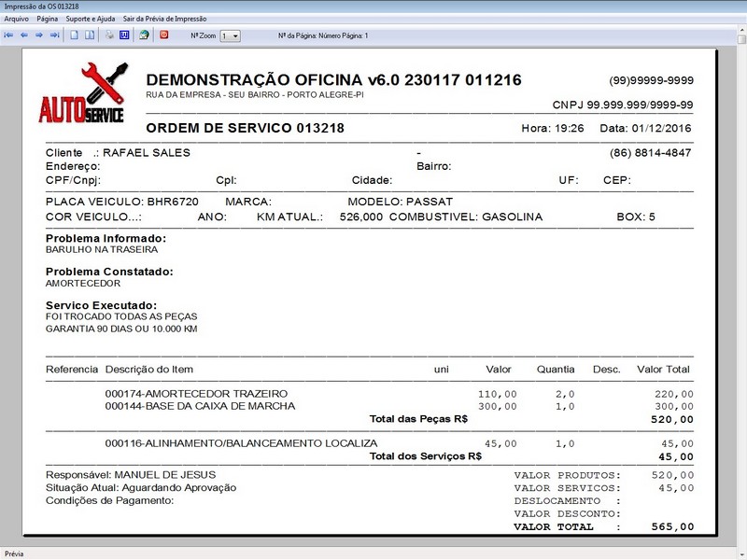Click the Prévia status bar label

14,553
